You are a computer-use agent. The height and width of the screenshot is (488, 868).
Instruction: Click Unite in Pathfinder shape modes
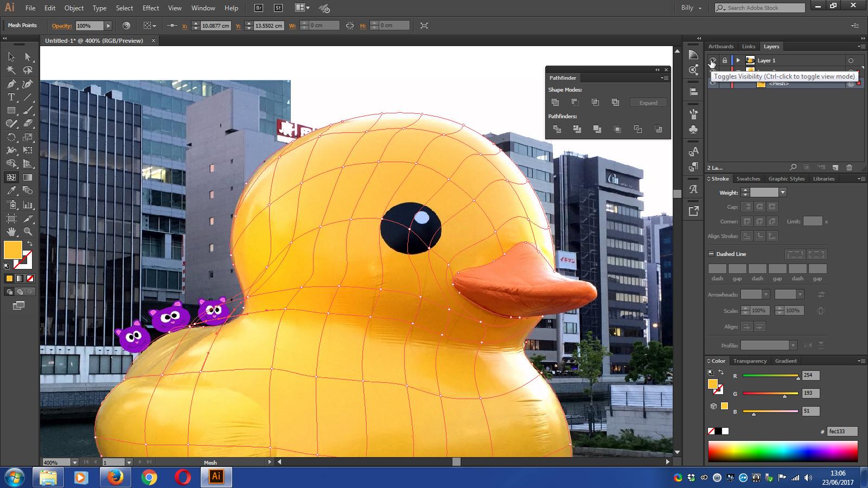555,102
